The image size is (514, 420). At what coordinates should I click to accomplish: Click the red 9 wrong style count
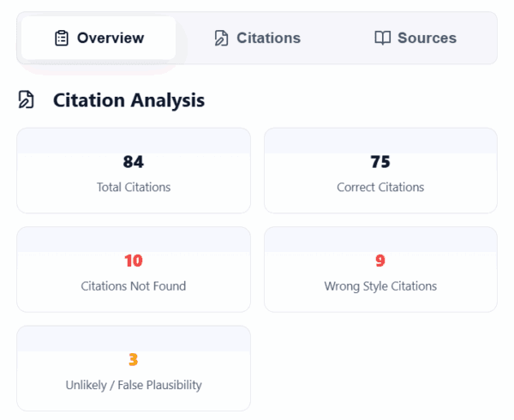[380, 261]
